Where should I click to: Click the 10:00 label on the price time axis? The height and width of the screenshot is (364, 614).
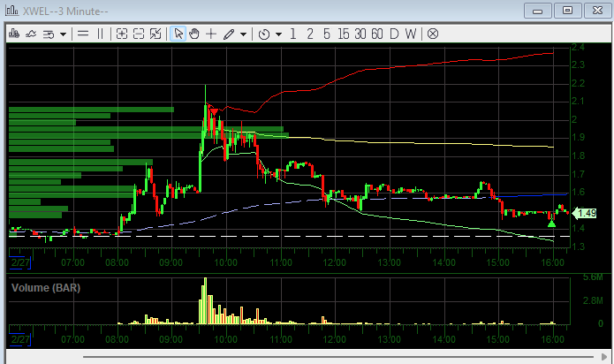225,262
